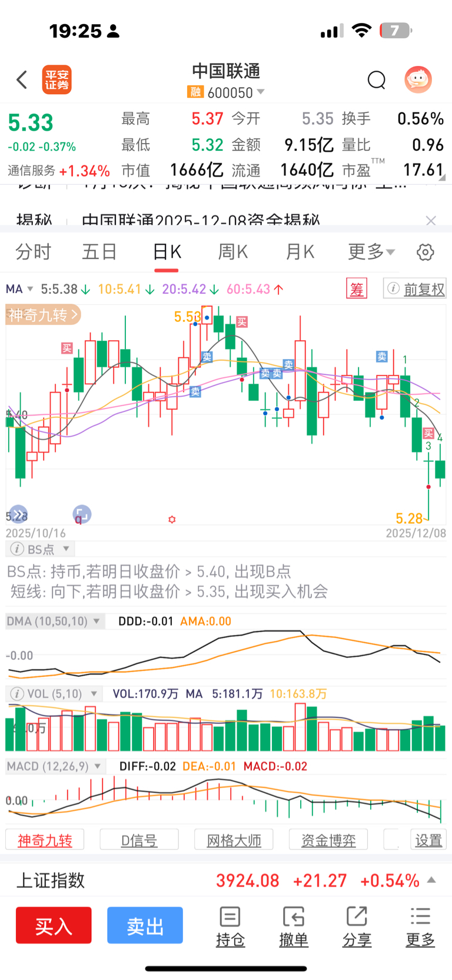Tap the Ping An Securities logo

pos(57,79)
